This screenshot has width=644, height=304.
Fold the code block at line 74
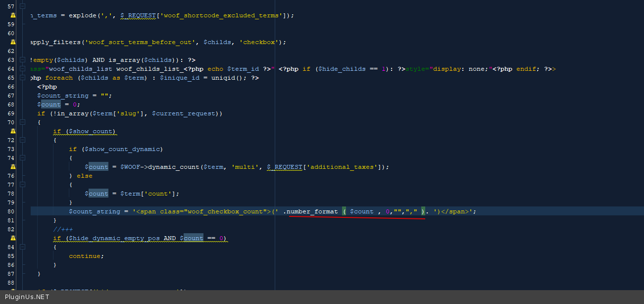pyautogui.click(x=22, y=158)
